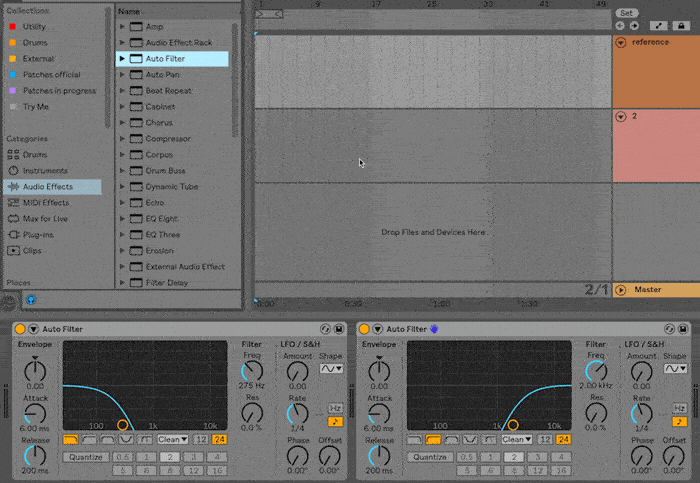Select bandpass filter type on the 2.00 kHz Auto Filter

coord(451,440)
